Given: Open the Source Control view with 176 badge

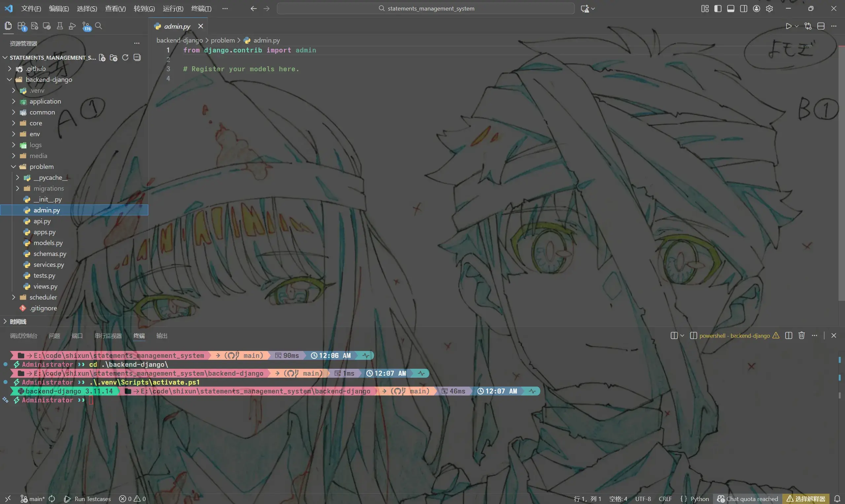Looking at the screenshot, I should 86,26.
